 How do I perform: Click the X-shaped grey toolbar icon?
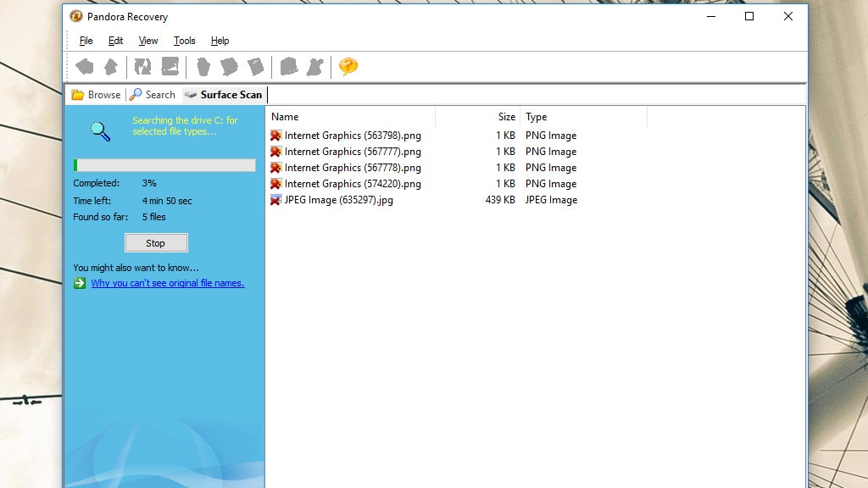coord(315,67)
